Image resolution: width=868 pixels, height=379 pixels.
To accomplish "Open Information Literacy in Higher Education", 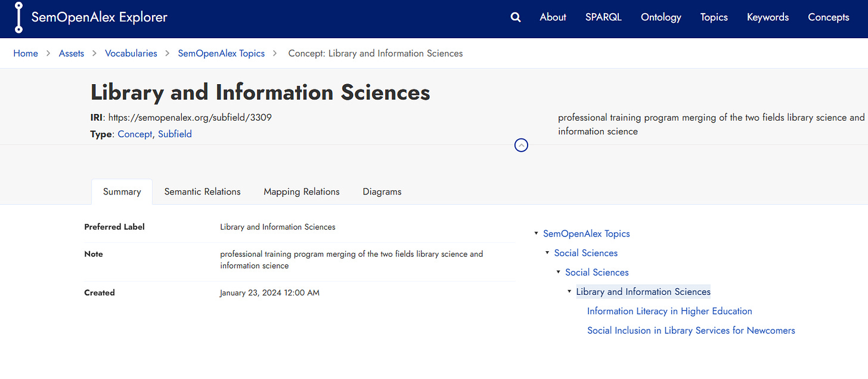I will (669, 311).
